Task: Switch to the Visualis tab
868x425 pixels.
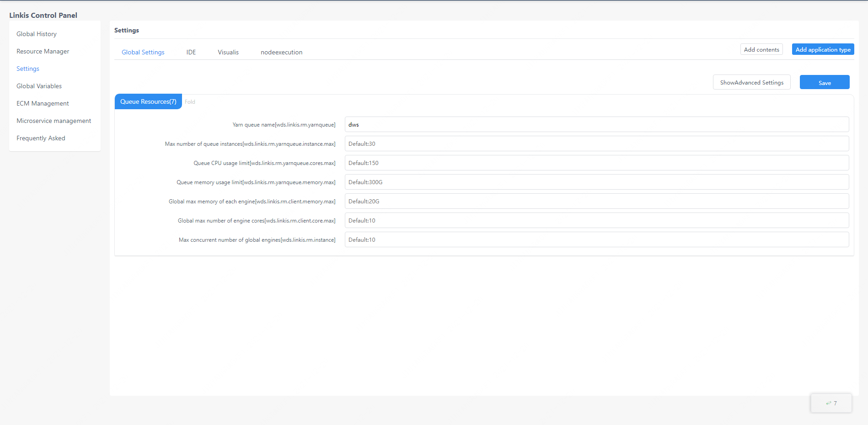Action: [x=228, y=52]
